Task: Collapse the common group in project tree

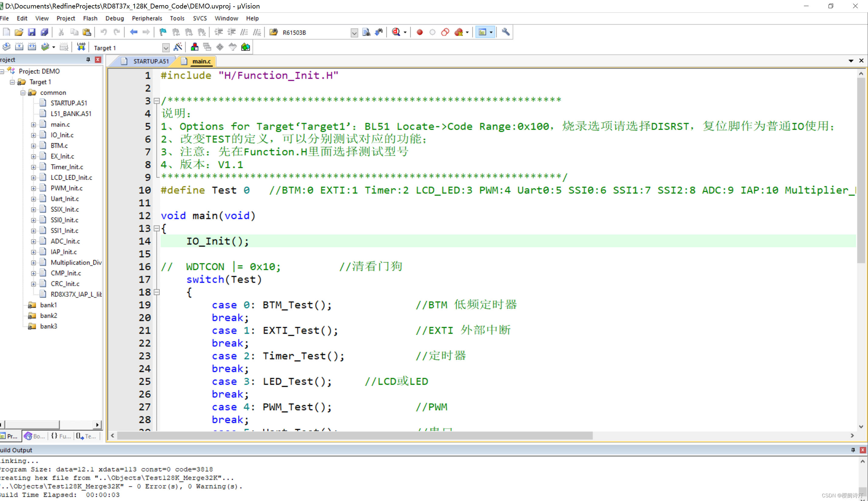Action: pos(23,93)
